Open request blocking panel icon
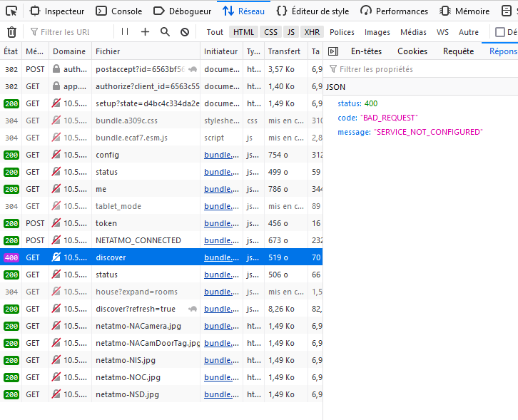The image size is (518, 420). (185, 32)
